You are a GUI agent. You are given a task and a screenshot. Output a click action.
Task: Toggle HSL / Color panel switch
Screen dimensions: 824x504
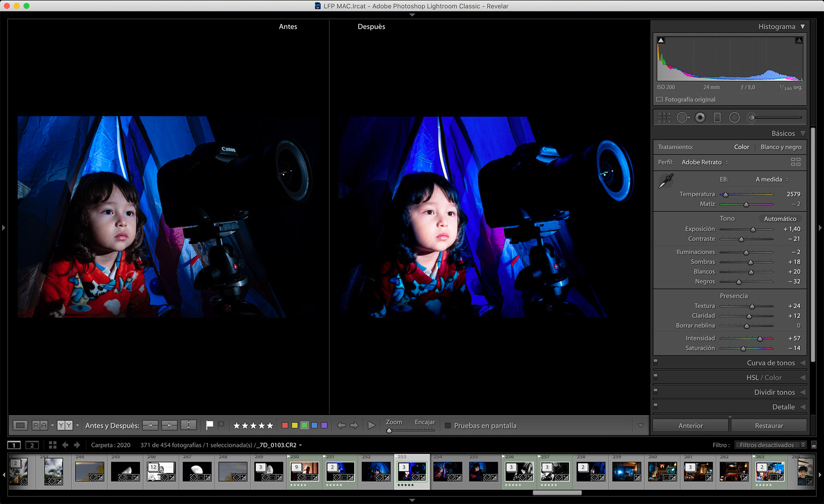tap(655, 377)
